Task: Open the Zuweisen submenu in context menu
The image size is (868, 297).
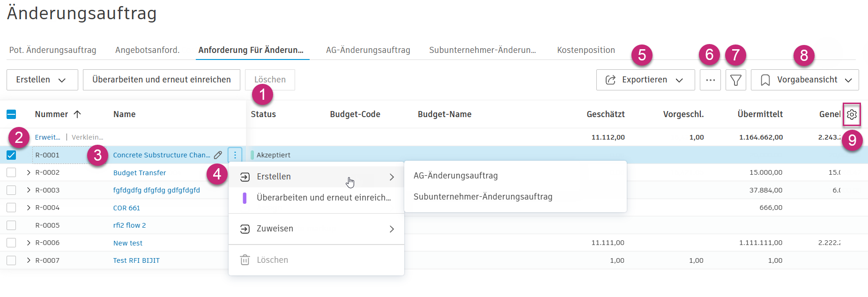Action: [316, 229]
